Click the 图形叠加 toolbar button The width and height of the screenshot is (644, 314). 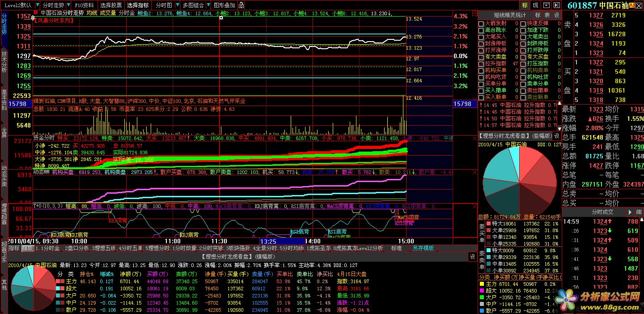click(224, 5)
